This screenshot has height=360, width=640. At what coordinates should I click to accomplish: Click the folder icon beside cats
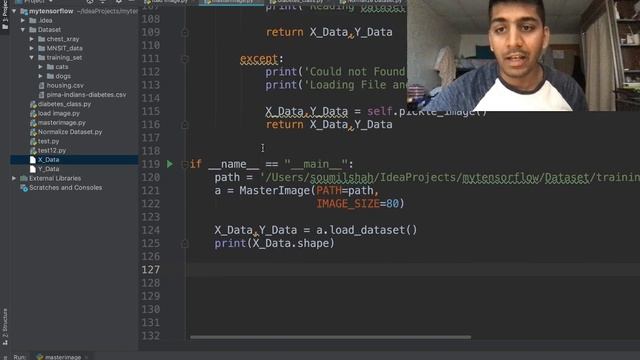[50, 67]
